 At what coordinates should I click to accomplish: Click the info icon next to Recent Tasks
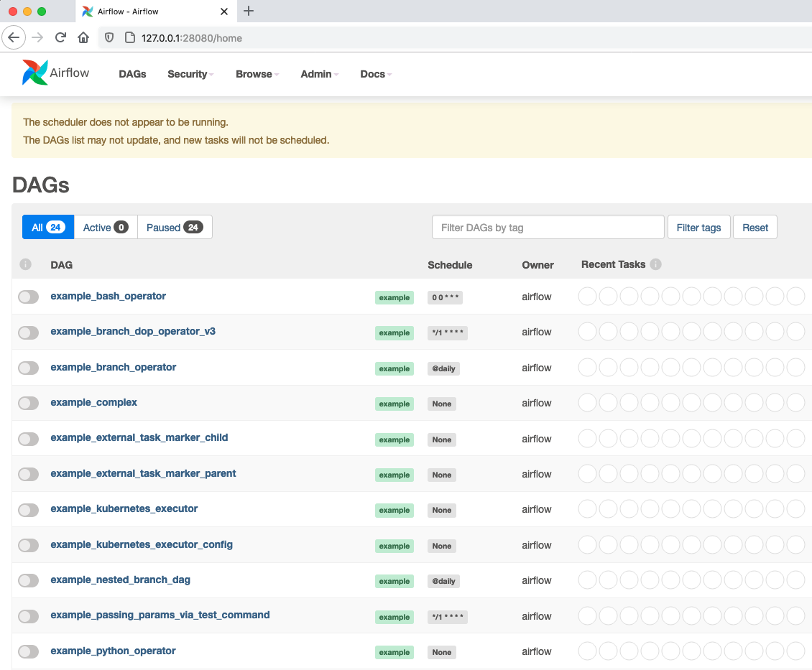coord(655,264)
